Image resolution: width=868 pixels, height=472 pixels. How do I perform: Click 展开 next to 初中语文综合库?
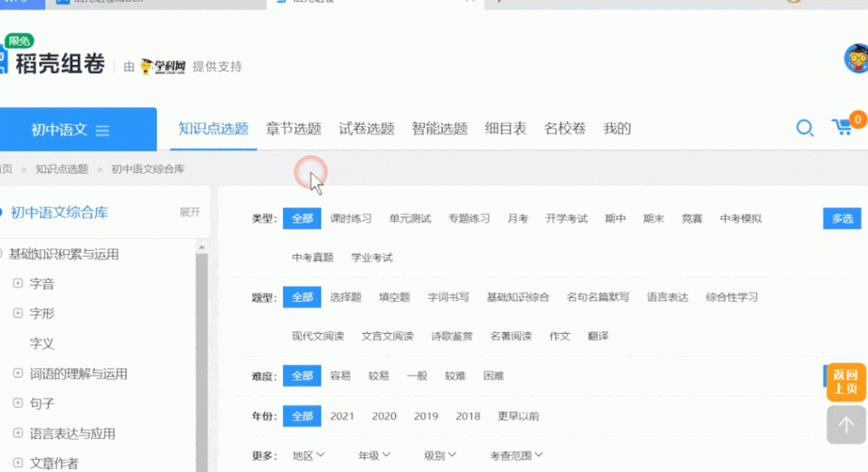(x=189, y=213)
